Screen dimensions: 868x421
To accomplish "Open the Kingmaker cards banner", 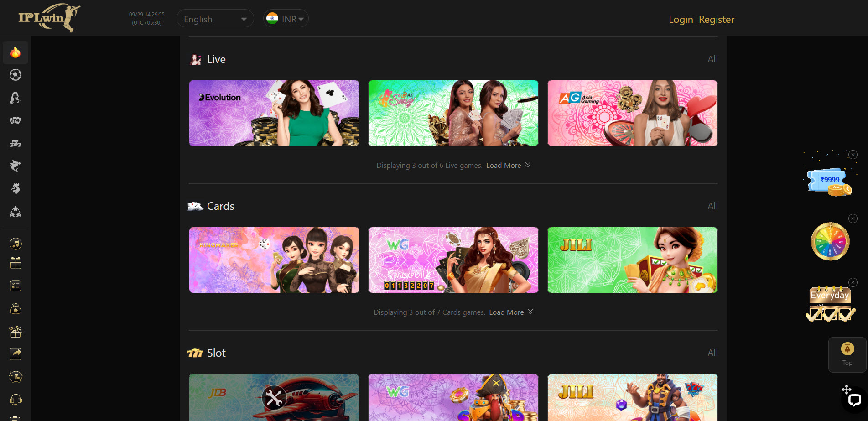I will click(x=274, y=260).
